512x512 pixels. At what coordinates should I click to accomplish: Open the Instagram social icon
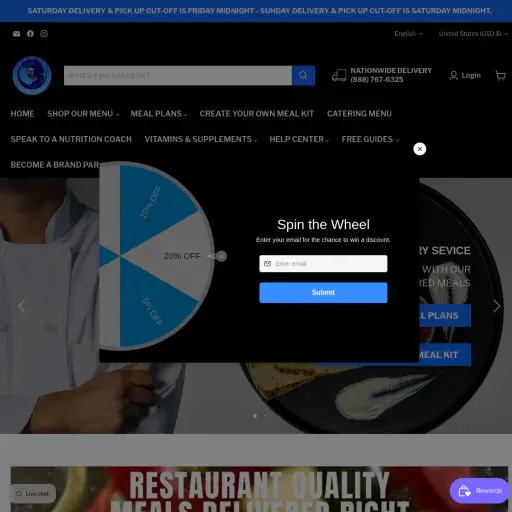pyautogui.click(x=44, y=34)
